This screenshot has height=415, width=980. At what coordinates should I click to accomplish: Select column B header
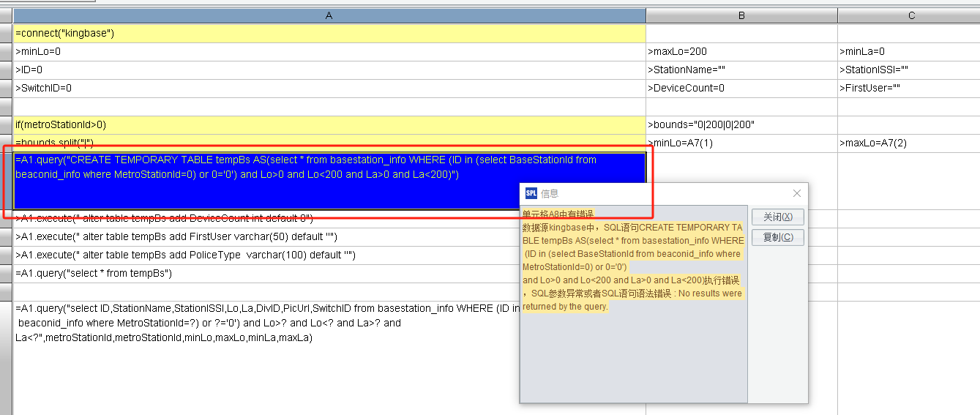[741, 15]
